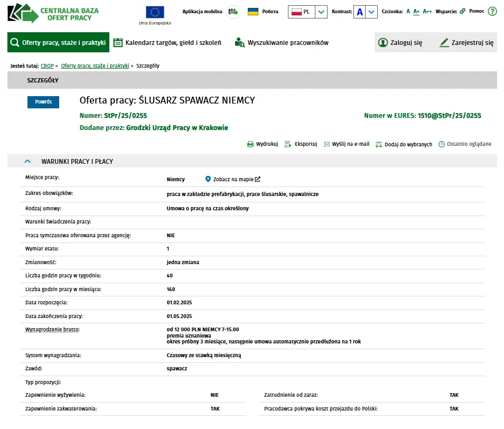Screen dimensions: 504x429
Task: Click the mobile application icon
Action: tap(232, 12)
